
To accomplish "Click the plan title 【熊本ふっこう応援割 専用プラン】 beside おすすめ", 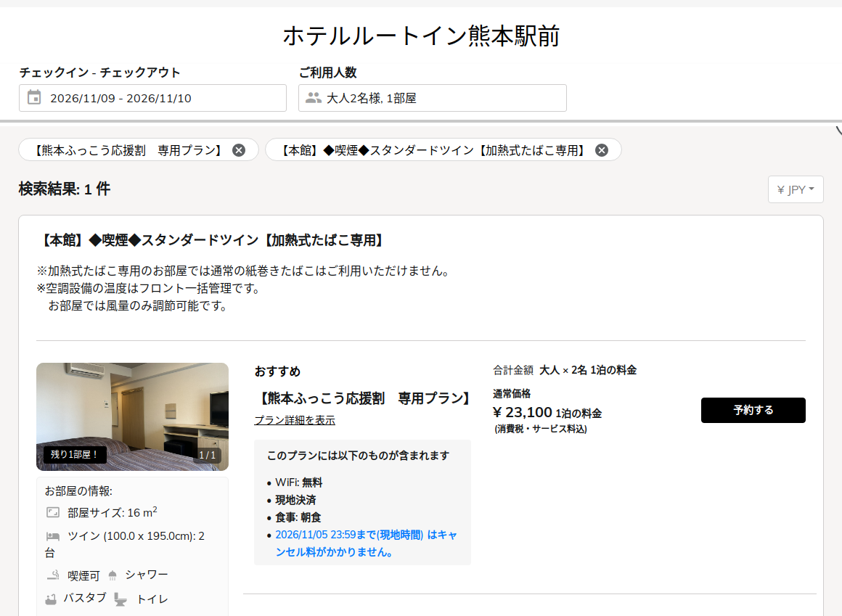I will click(364, 398).
